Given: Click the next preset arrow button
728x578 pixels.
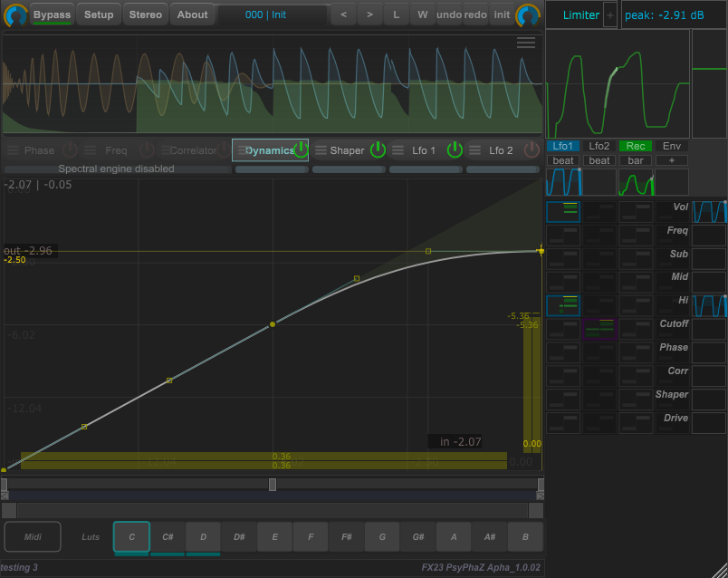Looking at the screenshot, I should pyautogui.click(x=369, y=14).
